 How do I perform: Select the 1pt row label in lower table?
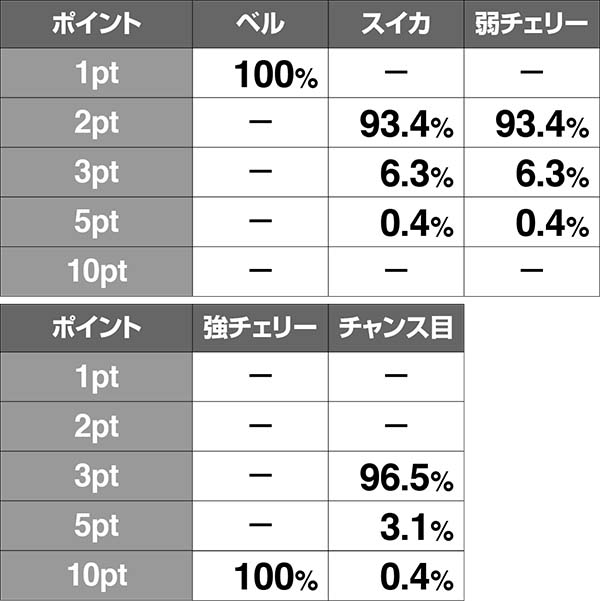coord(96,377)
